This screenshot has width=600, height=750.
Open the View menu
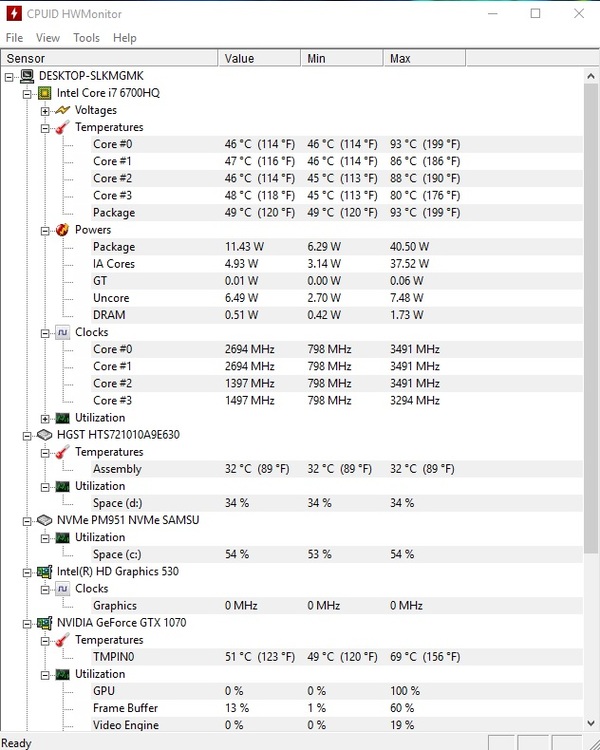click(x=48, y=38)
